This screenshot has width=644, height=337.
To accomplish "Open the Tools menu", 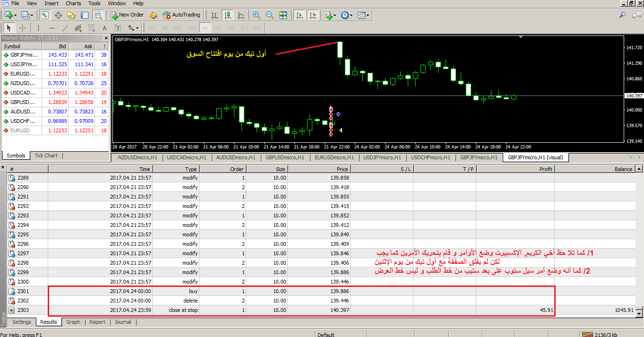I will (94, 3).
